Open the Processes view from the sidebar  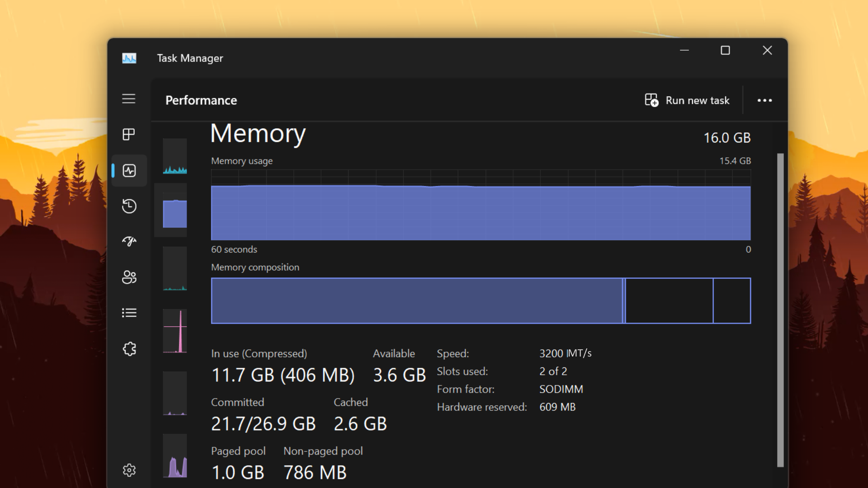tap(129, 134)
